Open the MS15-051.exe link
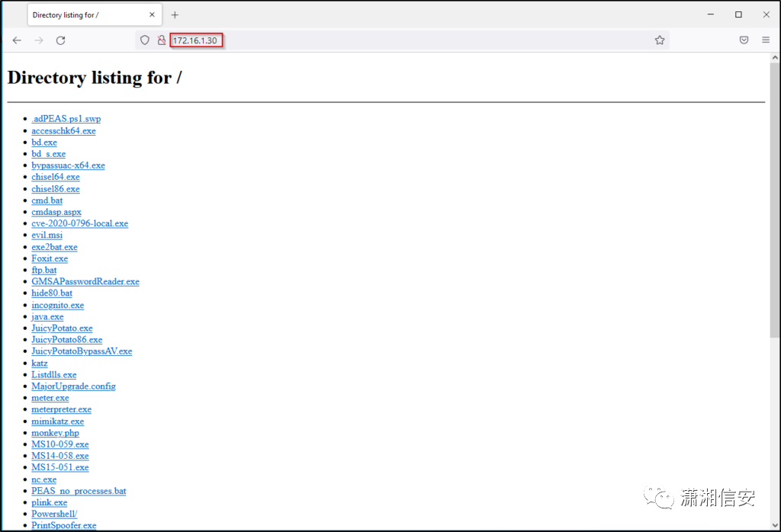The height and width of the screenshot is (532, 781). click(x=59, y=467)
